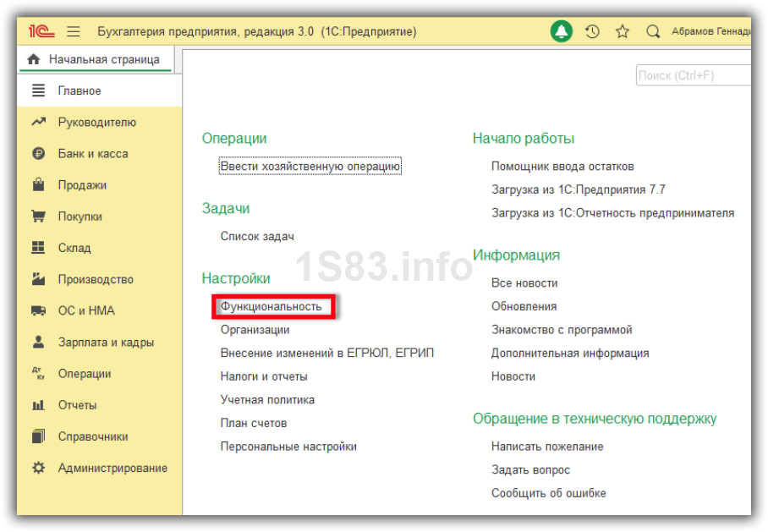
Task: Open Операции section in sidebar
Action: click(x=100, y=373)
